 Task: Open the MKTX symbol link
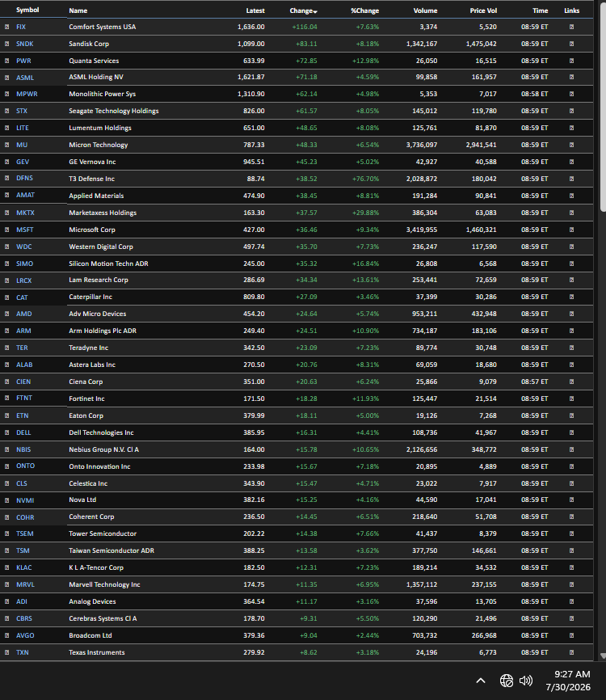(x=25, y=213)
